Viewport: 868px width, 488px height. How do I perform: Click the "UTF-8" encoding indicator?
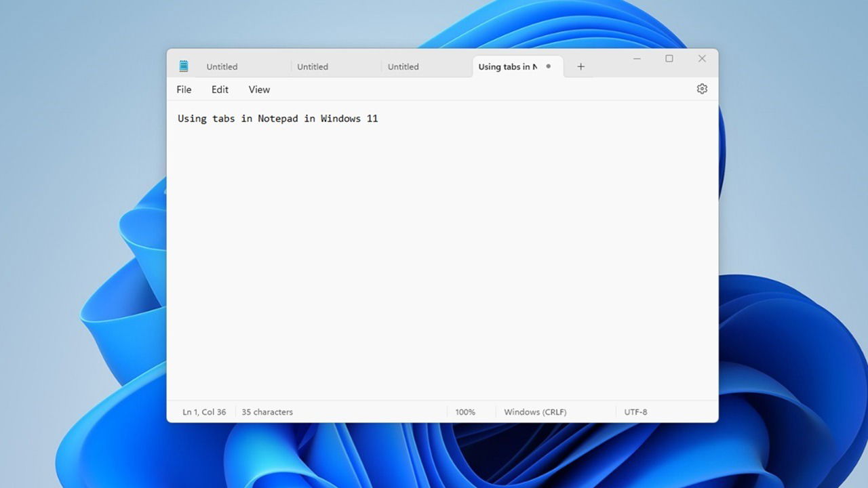click(635, 411)
